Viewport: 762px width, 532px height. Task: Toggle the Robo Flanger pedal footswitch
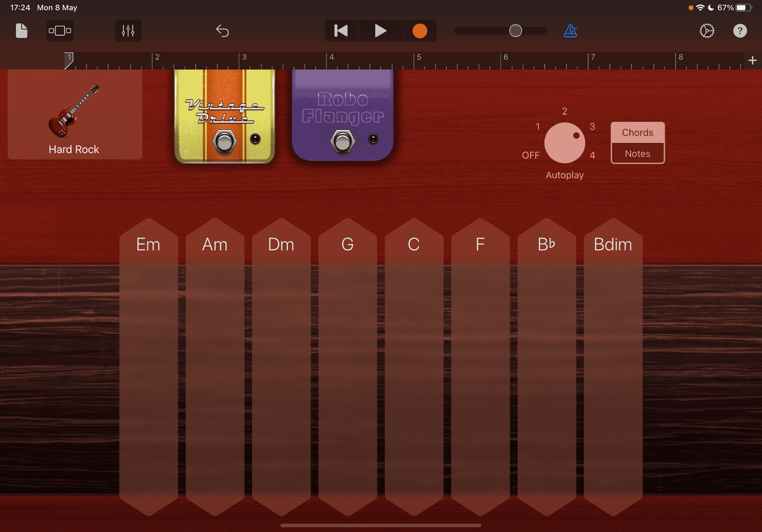click(343, 141)
